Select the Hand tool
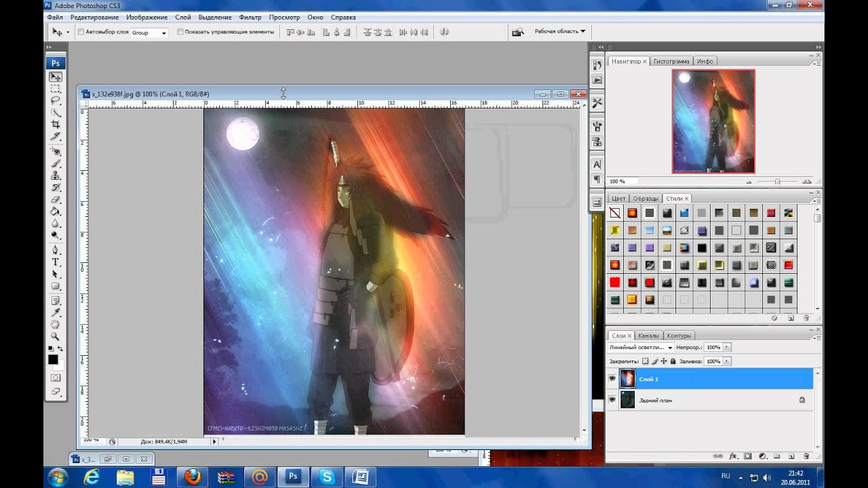This screenshot has width=868, height=488. tap(56, 324)
